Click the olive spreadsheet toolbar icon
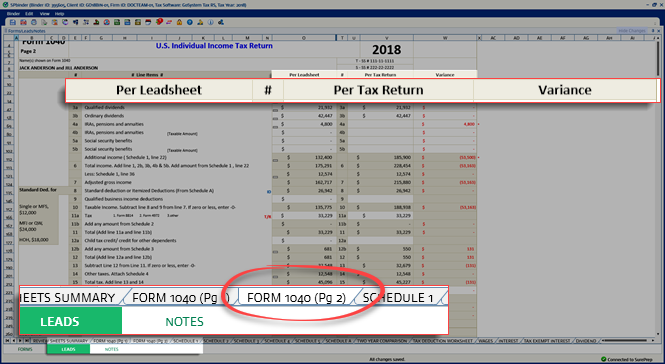 [138, 22]
